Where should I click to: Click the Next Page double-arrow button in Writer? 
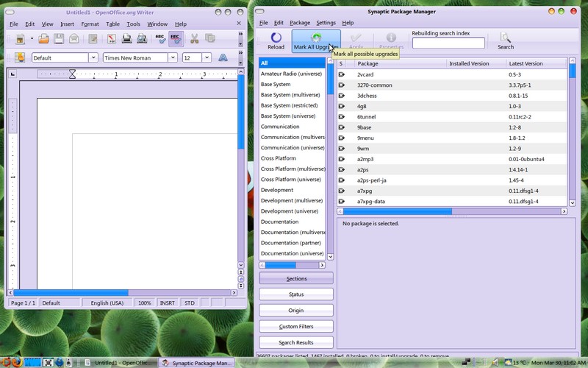point(241,286)
